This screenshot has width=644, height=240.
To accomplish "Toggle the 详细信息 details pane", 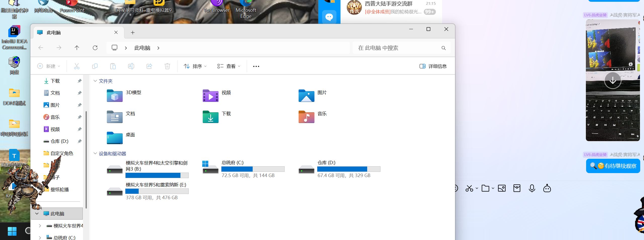I will click(x=433, y=66).
